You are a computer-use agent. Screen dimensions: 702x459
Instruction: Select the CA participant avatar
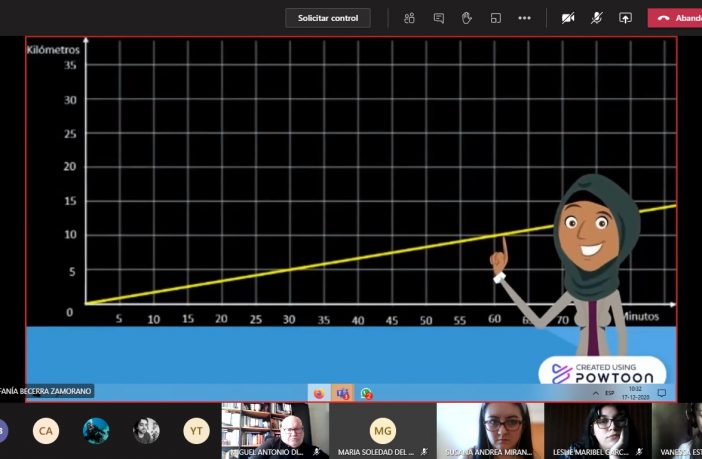(46, 431)
